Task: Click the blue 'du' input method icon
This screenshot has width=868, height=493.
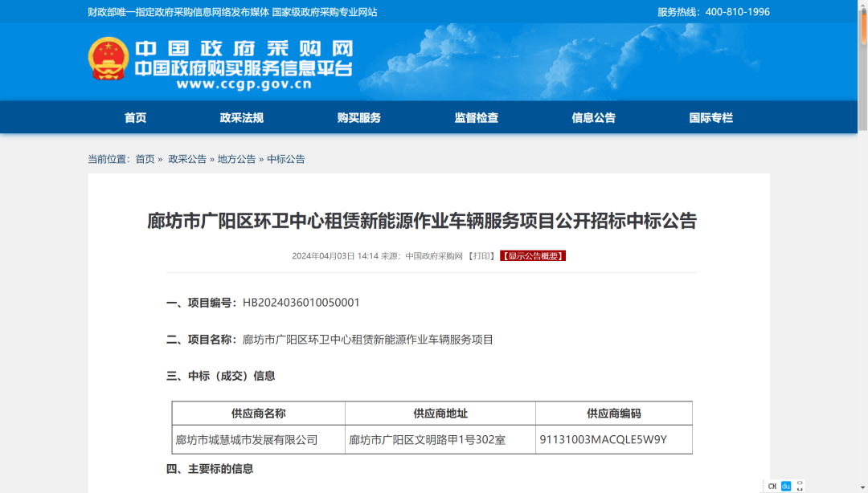Action: click(786, 487)
